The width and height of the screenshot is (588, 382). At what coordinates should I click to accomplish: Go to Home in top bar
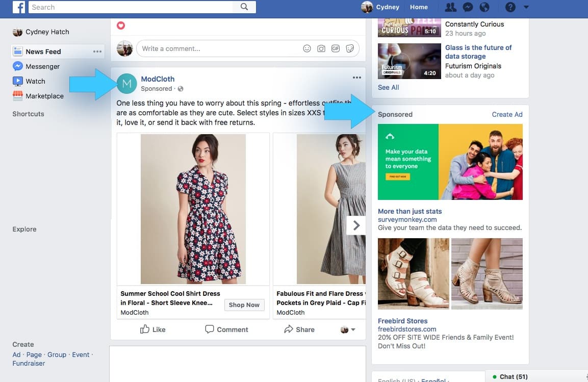click(419, 7)
